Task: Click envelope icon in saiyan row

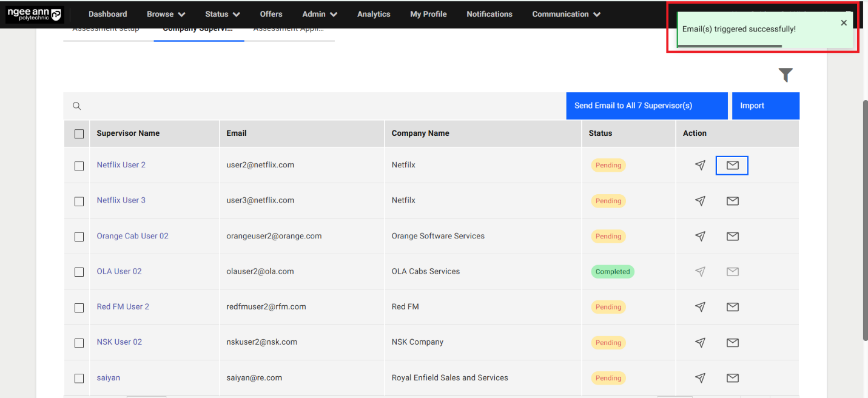Action: tap(732, 378)
